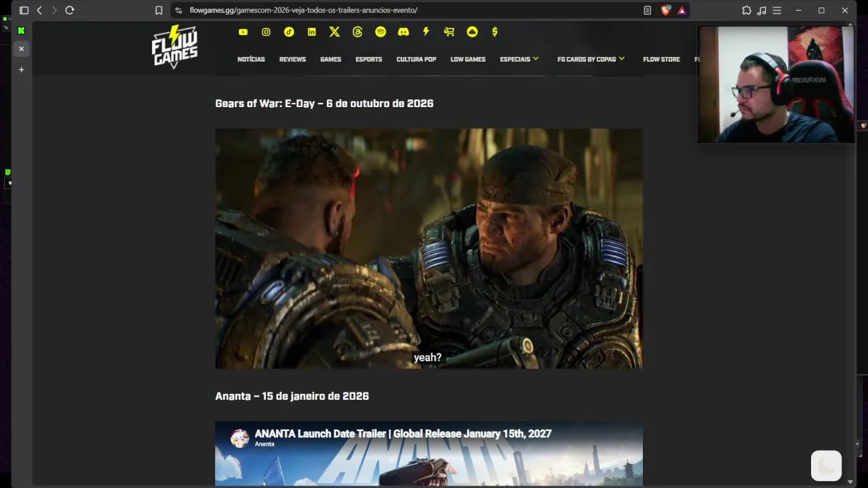Viewport: 868px width, 488px height.
Task: Visit the Flow Store link
Action: (x=661, y=59)
